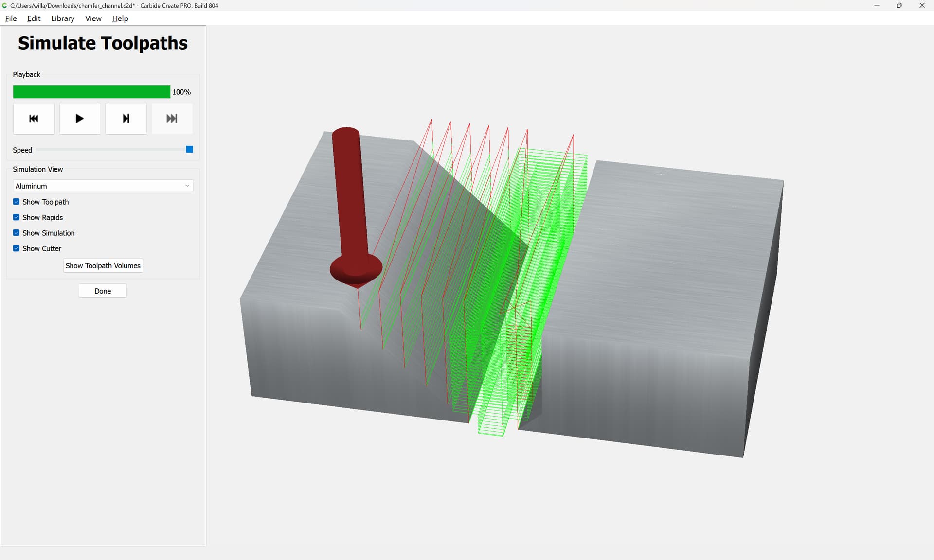Click the Carbide Create app icon
934x560 pixels.
coord(5,5)
